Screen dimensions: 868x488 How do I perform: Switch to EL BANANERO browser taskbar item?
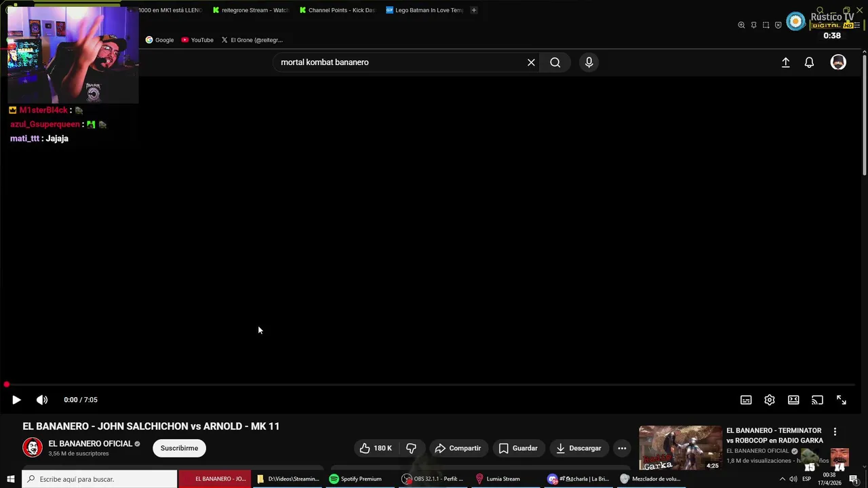tap(214, 479)
